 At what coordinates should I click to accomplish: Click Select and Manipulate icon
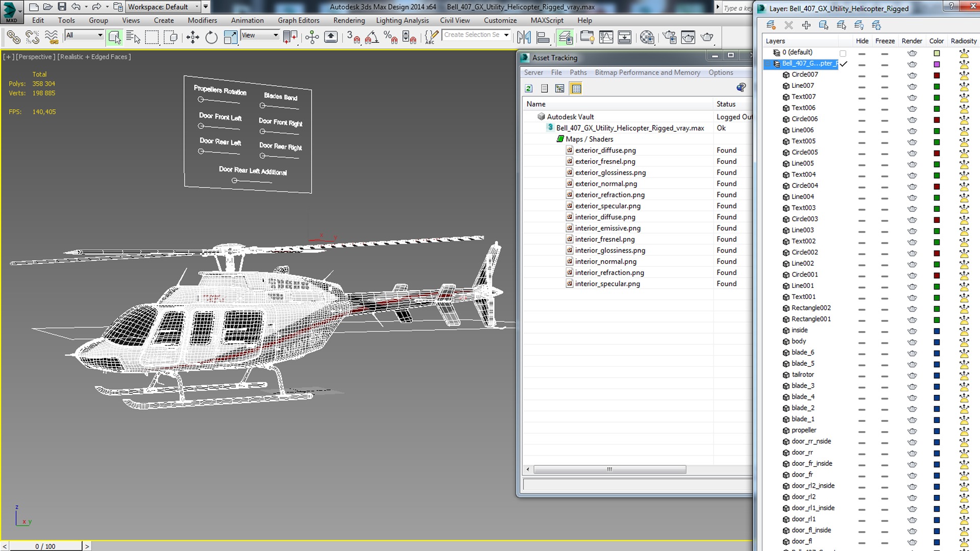(312, 37)
